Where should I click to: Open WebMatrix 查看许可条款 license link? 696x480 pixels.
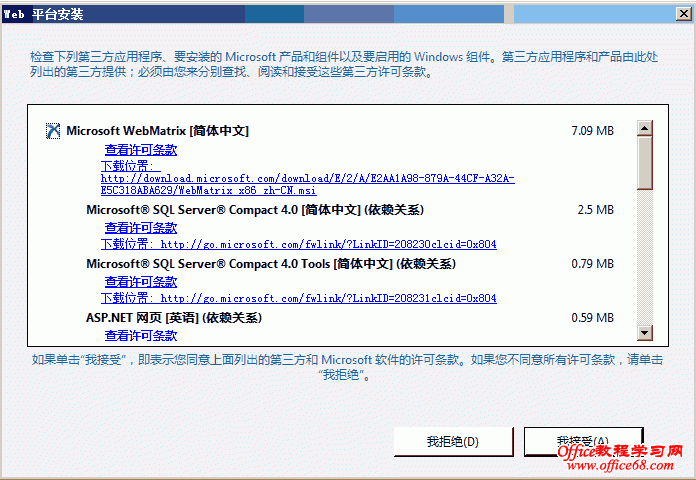coord(141,150)
